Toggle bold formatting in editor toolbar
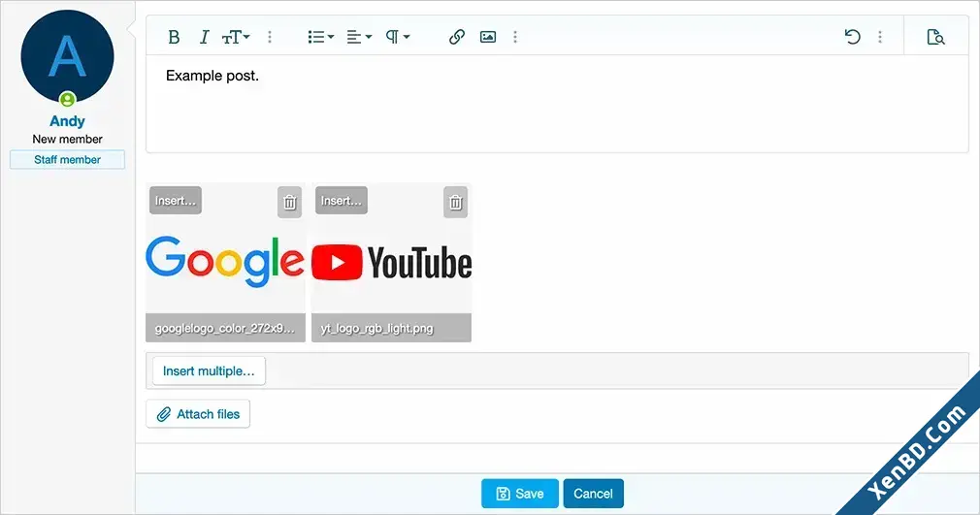The image size is (980, 515). coord(174,37)
